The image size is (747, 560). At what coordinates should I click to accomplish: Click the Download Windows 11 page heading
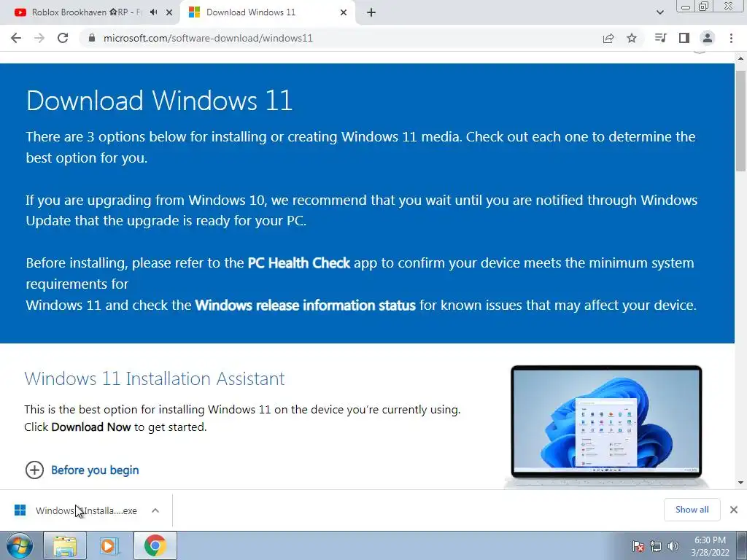pos(159,101)
